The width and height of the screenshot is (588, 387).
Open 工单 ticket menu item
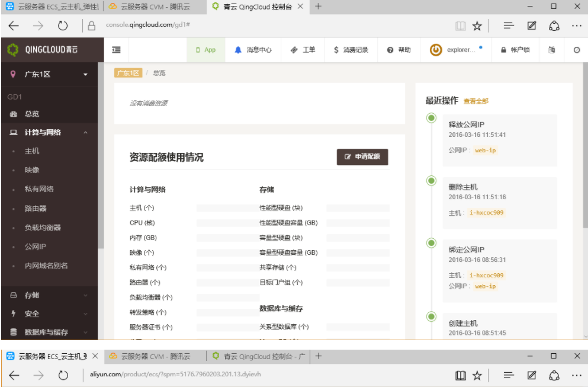[303, 50]
